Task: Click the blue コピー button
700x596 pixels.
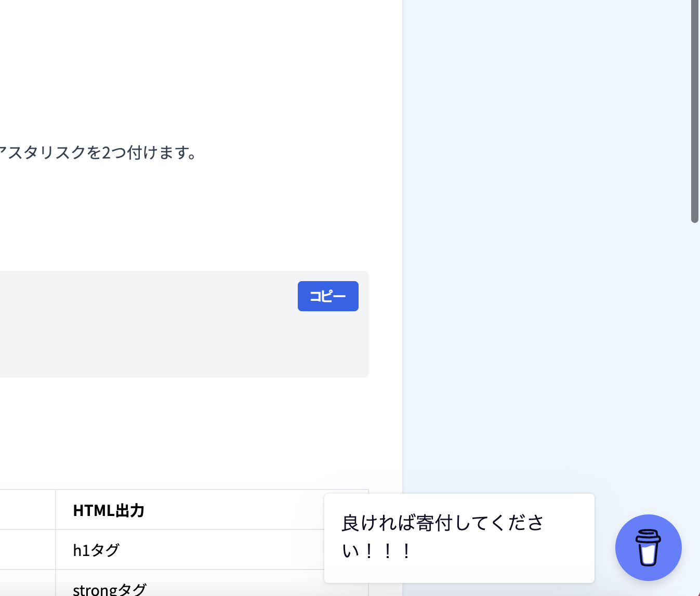Action: [x=328, y=296]
